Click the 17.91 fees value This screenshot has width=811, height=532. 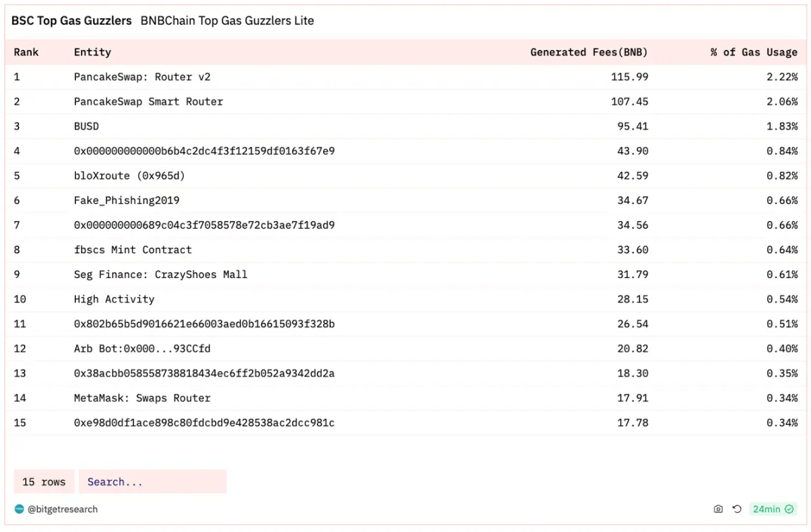633,398
